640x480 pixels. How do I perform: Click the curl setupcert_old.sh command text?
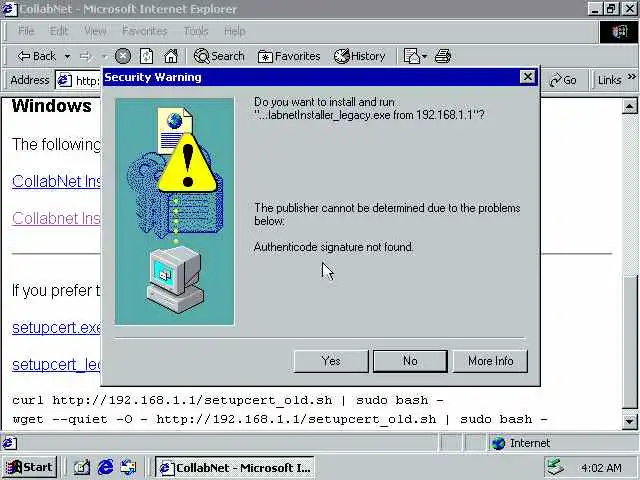(x=228, y=400)
